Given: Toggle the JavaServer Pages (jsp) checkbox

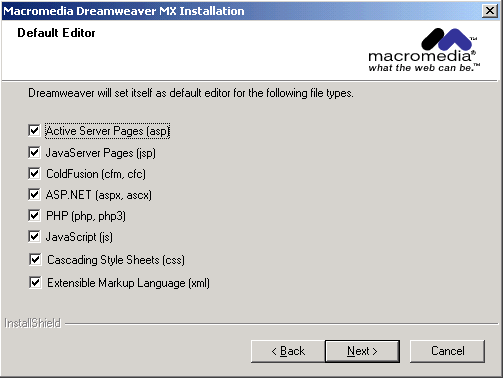Looking at the screenshot, I should click(34, 152).
